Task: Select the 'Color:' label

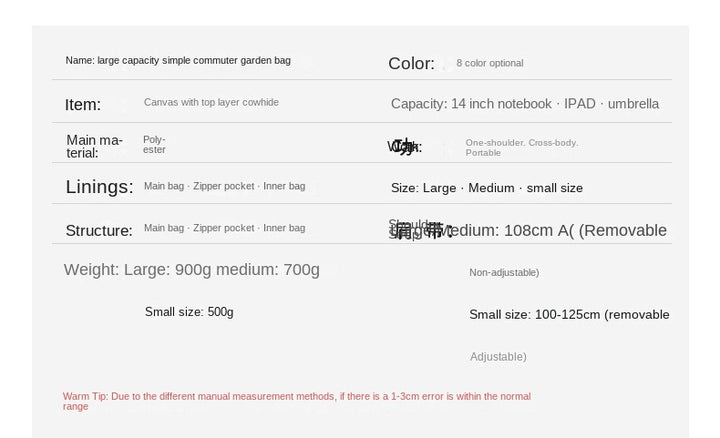Action: (411, 63)
